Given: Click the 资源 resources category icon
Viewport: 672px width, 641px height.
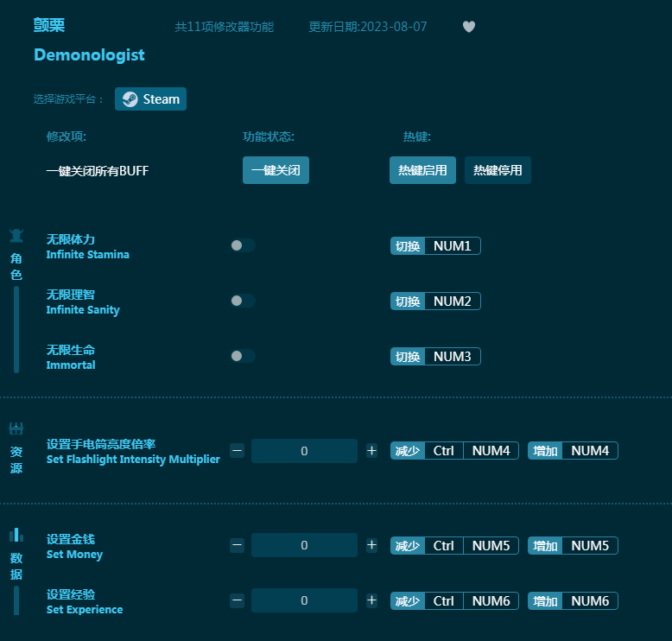Looking at the screenshot, I should pos(16,428).
